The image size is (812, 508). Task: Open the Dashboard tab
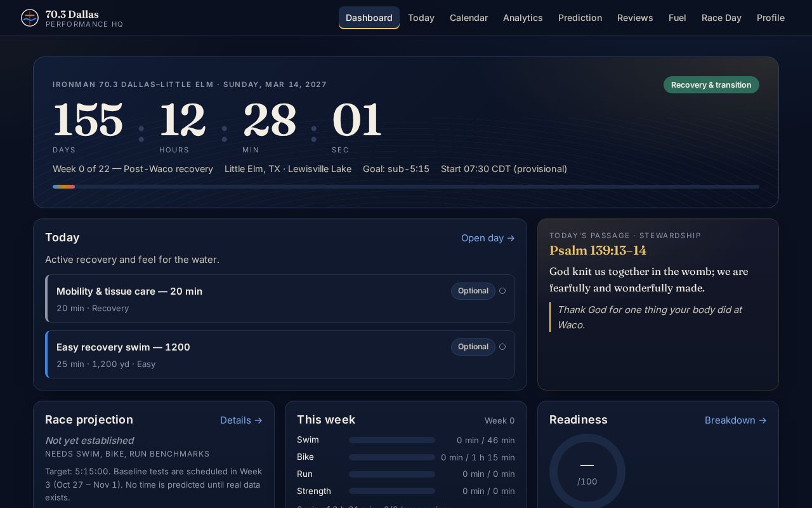point(369,18)
